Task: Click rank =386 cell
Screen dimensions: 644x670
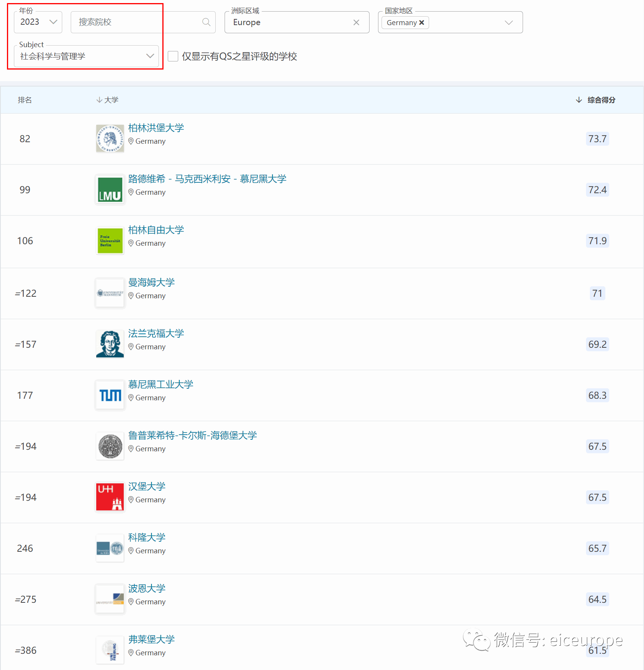Action: click(26, 650)
